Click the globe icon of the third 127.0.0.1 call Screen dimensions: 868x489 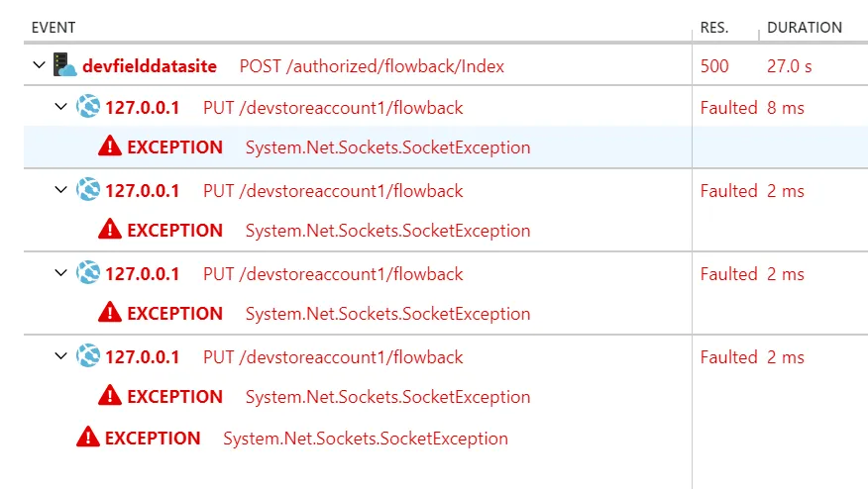pos(88,273)
